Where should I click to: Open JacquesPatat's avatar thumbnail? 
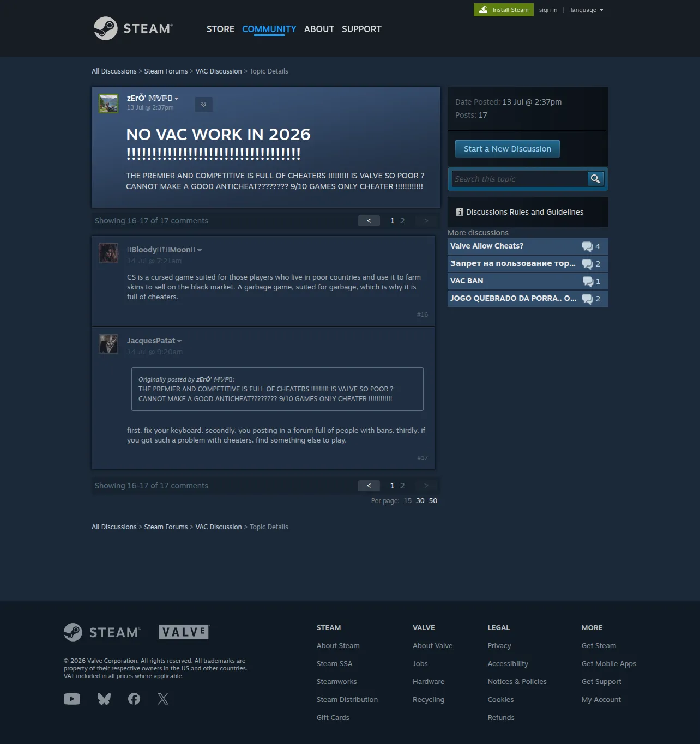point(108,344)
